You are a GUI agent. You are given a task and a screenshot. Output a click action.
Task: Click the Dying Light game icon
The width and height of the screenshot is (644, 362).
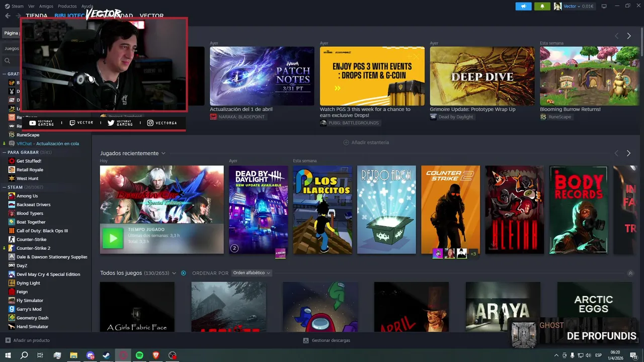[12, 283]
